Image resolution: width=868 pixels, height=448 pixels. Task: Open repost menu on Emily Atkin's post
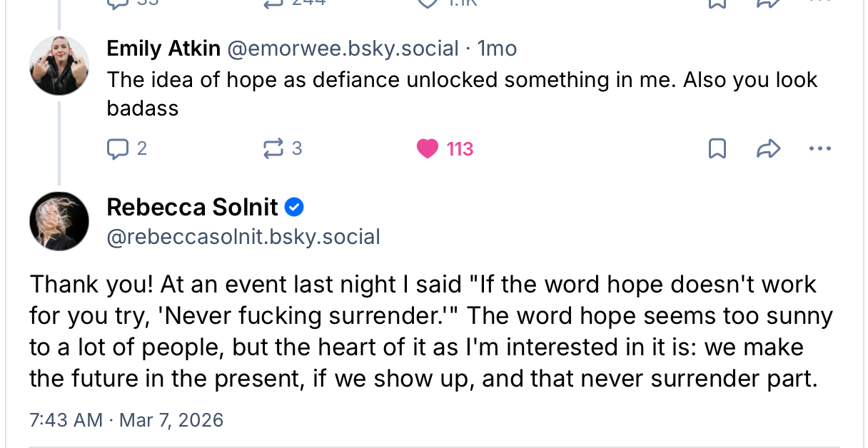click(x=273, y=148)
